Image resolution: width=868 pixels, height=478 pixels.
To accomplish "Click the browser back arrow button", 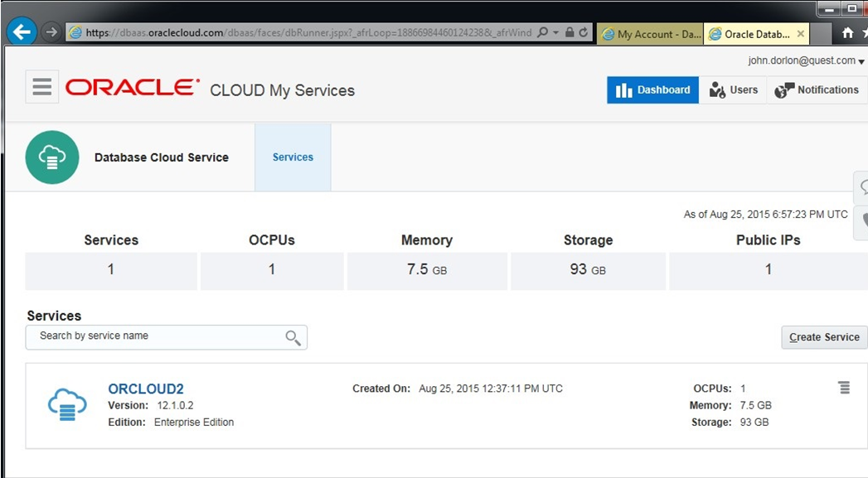I will (22, 32).
